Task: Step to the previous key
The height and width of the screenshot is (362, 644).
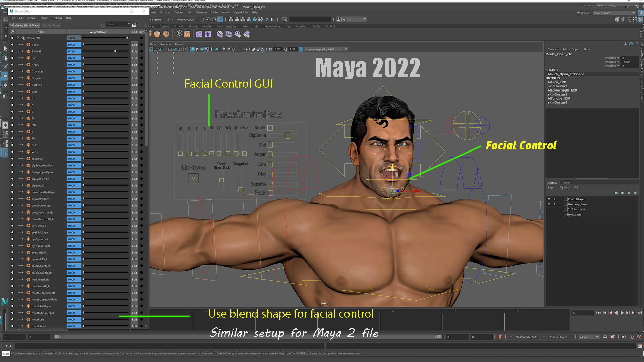Action: pyautogui.click(x=610, y=313)
